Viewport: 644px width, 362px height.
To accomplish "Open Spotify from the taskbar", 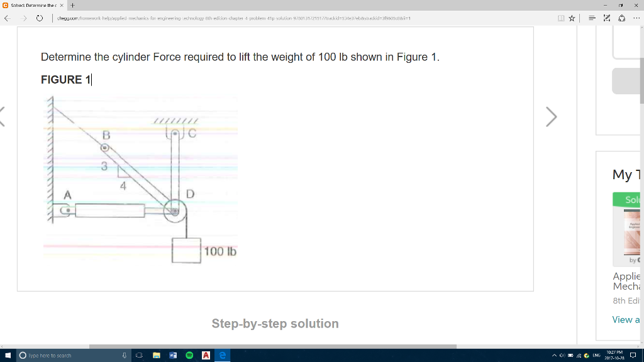I will pos(190,355).
